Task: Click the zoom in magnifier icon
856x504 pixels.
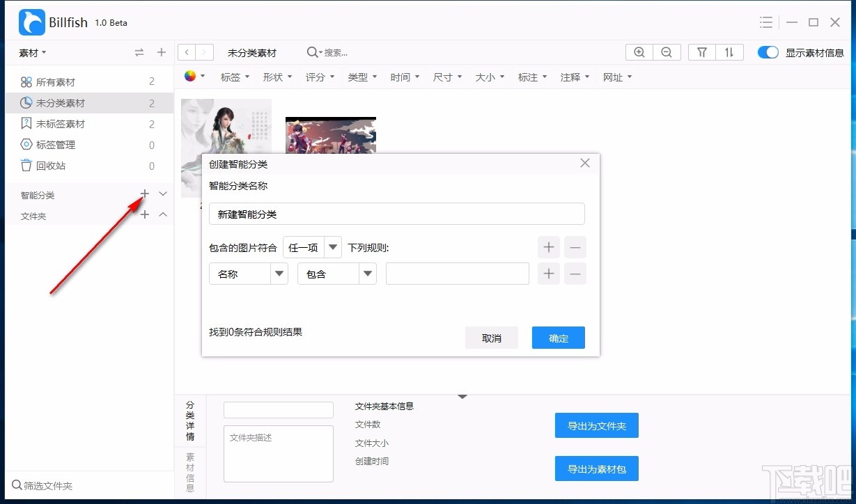Action: 639,52
